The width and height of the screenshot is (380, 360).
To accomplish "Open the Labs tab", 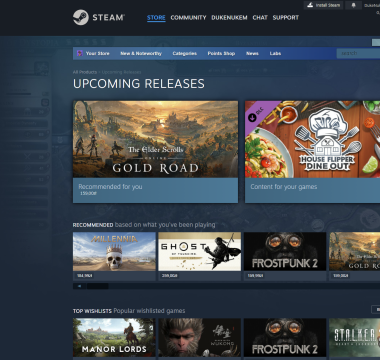I will pos(275,53).
